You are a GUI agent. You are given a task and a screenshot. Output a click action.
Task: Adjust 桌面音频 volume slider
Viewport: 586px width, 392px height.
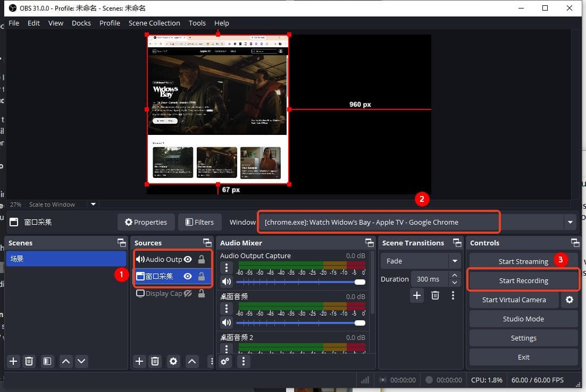[301, 322]
